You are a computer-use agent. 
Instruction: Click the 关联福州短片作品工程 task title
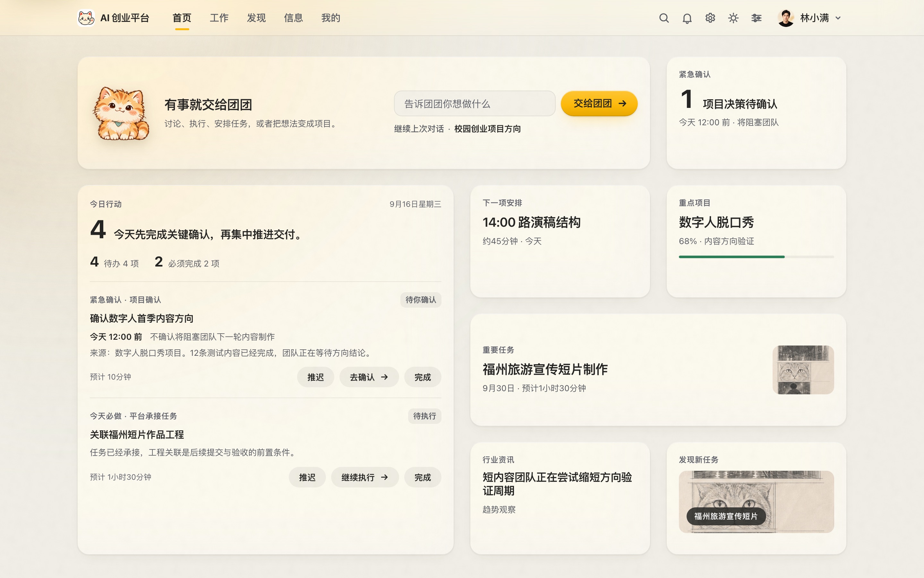pyautogui.click(x=137, y=435)
